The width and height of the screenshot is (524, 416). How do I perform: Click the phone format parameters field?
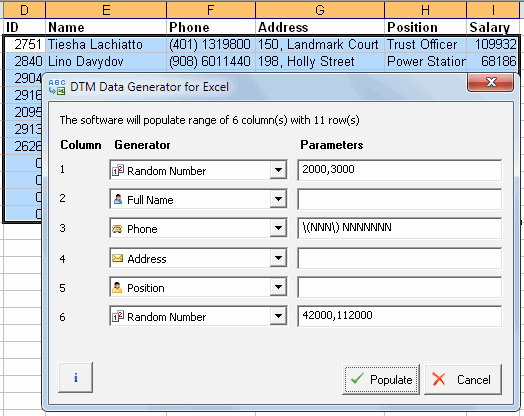click(x=399, y=228)
